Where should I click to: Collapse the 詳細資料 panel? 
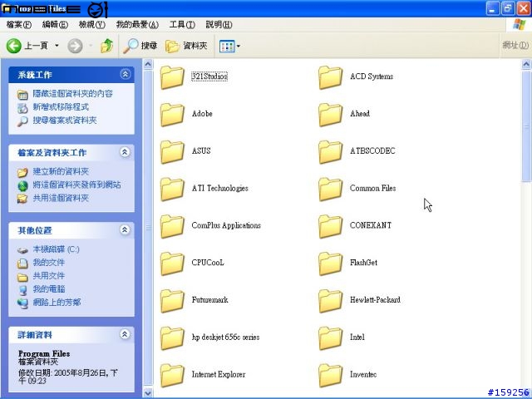(125, 334)
